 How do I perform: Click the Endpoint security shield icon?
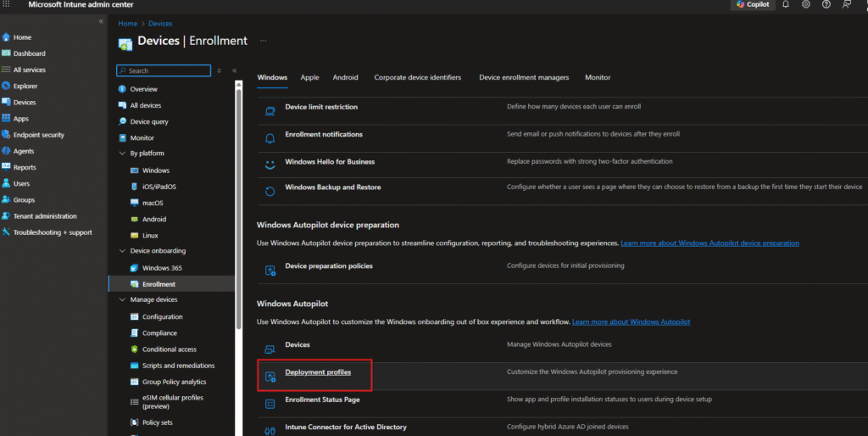(6, 135)
